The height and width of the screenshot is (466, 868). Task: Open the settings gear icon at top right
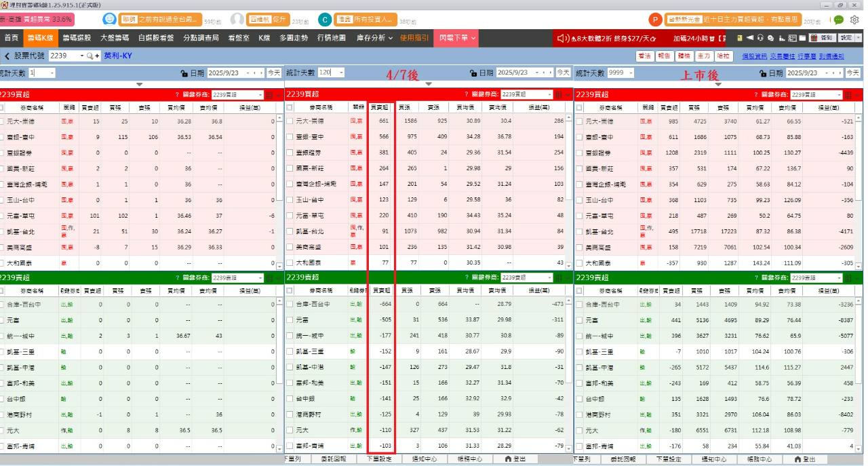pos(854,20)
